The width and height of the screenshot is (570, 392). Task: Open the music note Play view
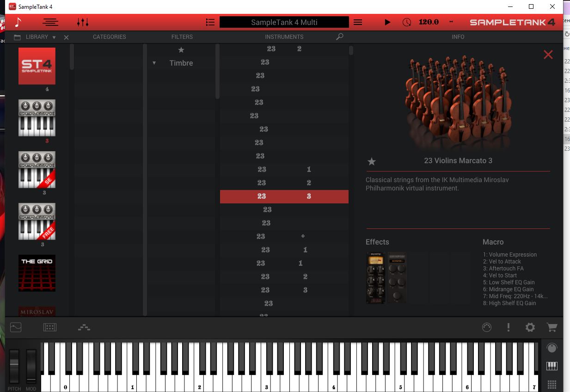point(18,22)
